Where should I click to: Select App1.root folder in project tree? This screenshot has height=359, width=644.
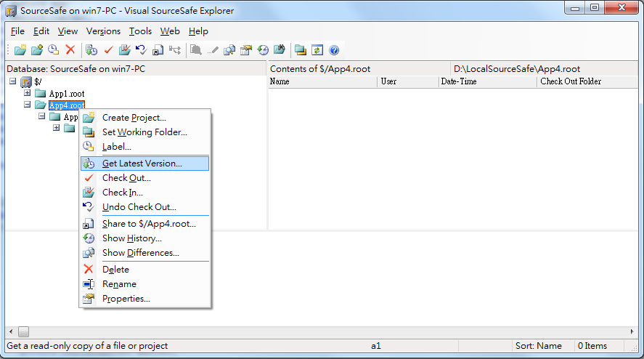(x=67, y=94)
